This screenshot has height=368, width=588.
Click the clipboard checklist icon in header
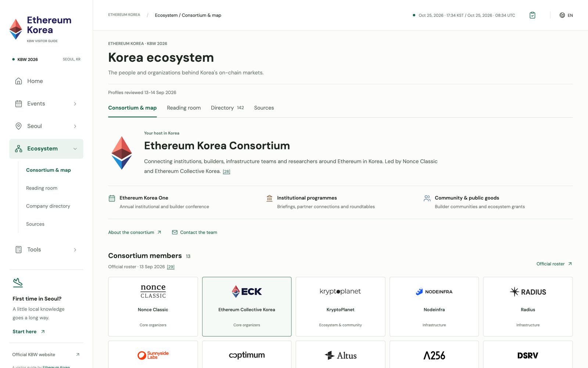tap(532, 15)
